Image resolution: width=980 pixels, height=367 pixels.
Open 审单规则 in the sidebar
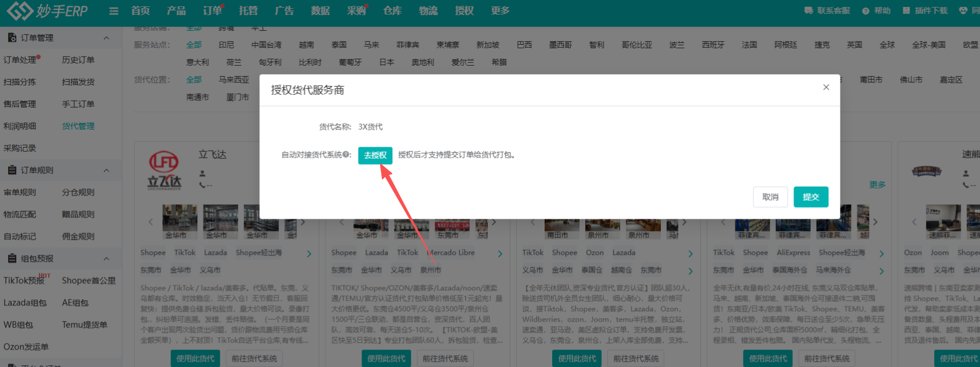pos(20,193)
